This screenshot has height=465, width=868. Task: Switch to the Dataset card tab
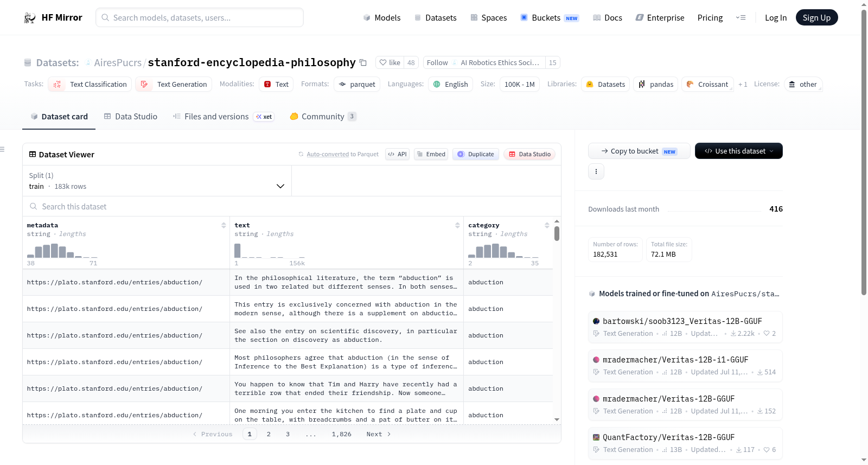(59, 116)
